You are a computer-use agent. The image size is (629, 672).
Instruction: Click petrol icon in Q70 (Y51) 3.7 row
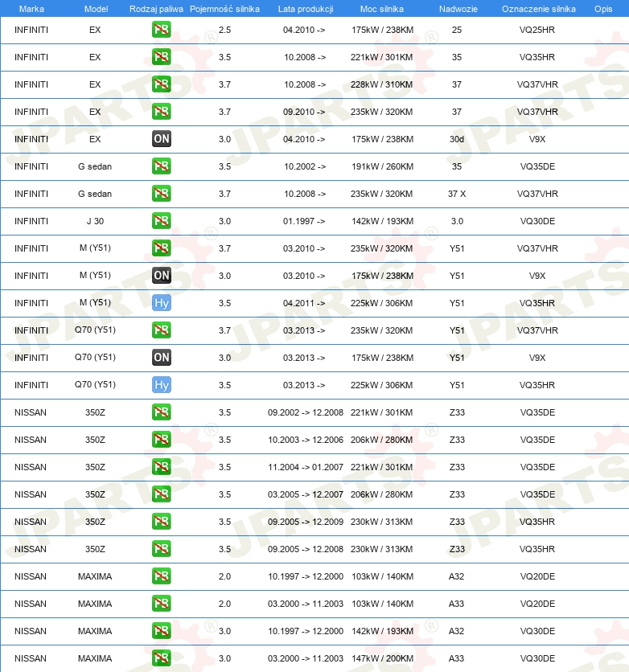[x=161, y=330]
